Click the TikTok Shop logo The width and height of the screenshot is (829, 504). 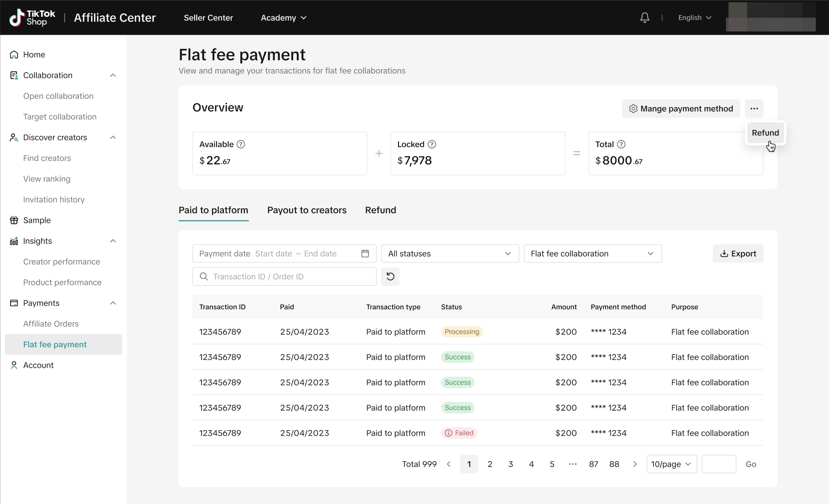click(32, 18)
